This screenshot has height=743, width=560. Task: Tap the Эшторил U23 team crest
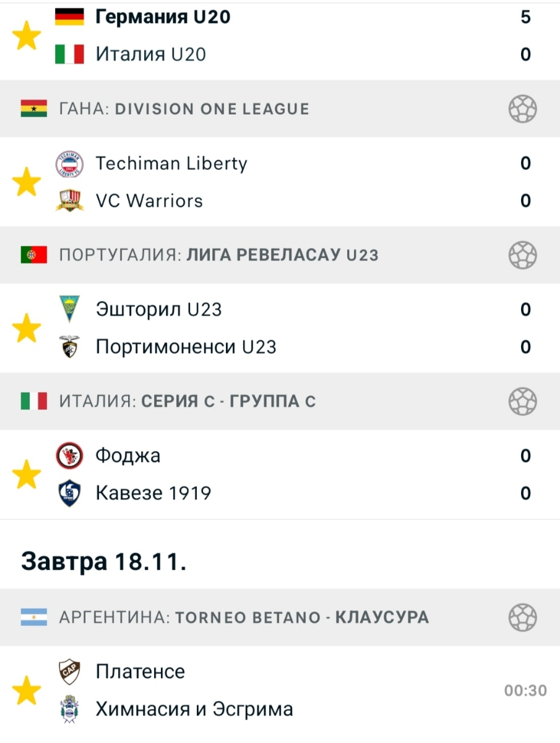[69, 309]
